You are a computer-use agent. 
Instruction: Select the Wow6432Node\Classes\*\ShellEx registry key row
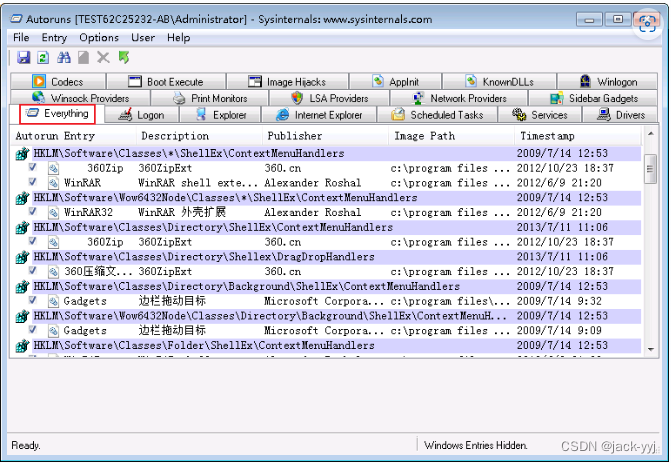pyautogui.click(x=327, y=198)
